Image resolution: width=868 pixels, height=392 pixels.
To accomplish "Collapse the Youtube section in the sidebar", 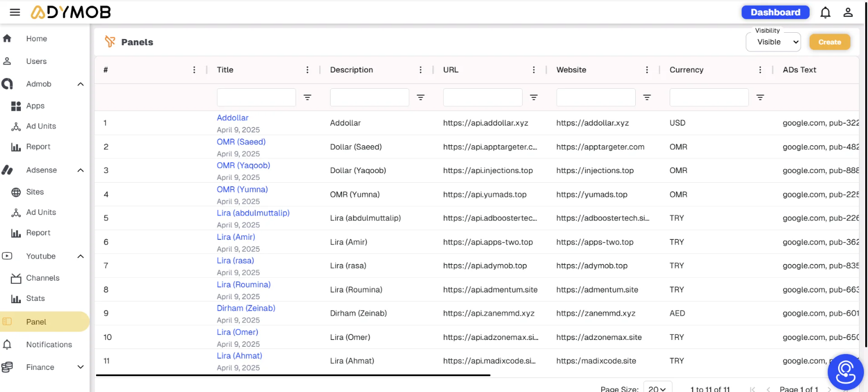I will [80, 256].
